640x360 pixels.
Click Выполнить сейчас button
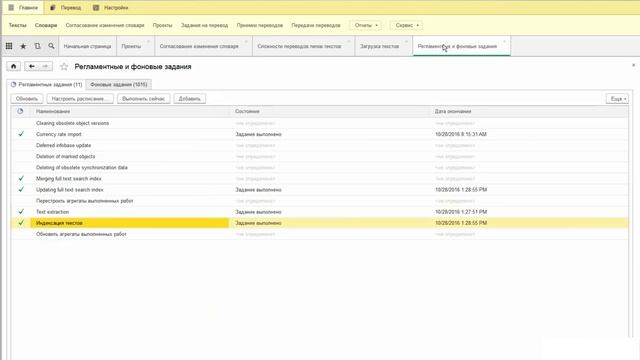[143, 99]
